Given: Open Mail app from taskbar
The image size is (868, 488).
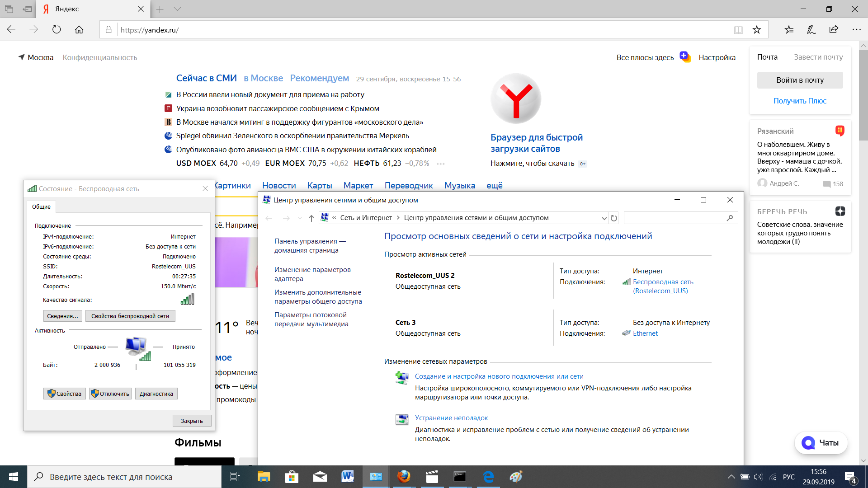Looking at the screenshot, I should [320, 477].
